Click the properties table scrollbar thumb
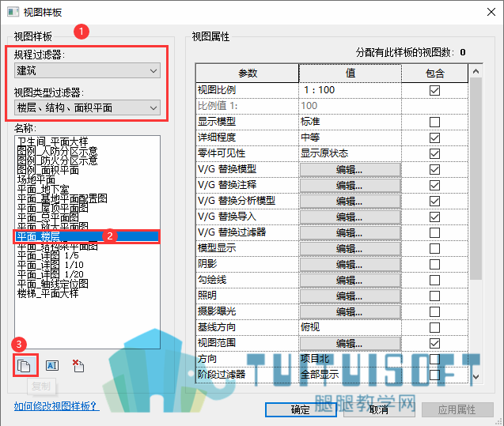 click(x=476, y=179)
